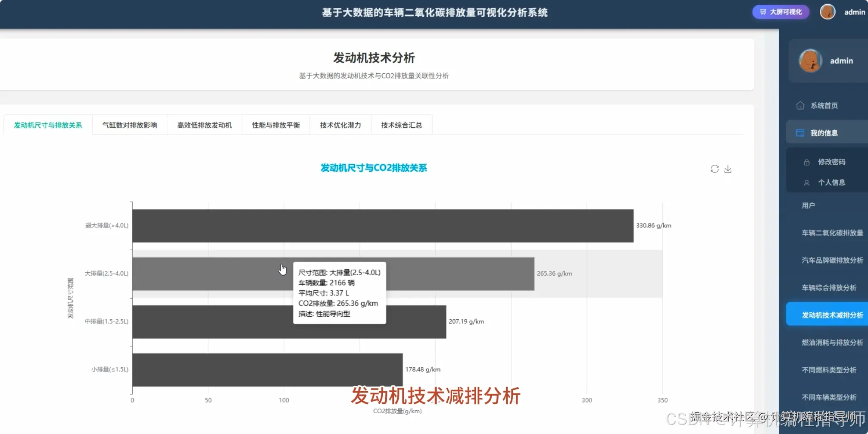868x434 pixels.
Task: Click the blue card icon beside 我的信息
Action: [x=801, y=132]
